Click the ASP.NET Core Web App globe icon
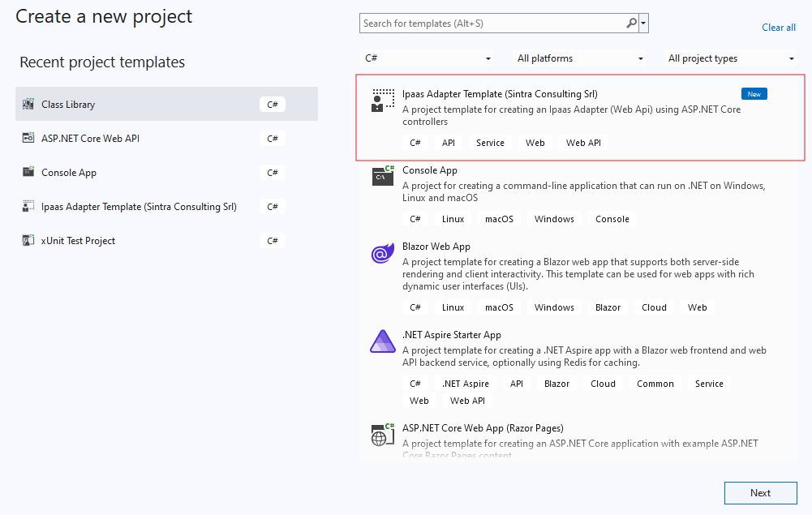The width and height of the screenshot is (812, 515). tap(381, 435)
